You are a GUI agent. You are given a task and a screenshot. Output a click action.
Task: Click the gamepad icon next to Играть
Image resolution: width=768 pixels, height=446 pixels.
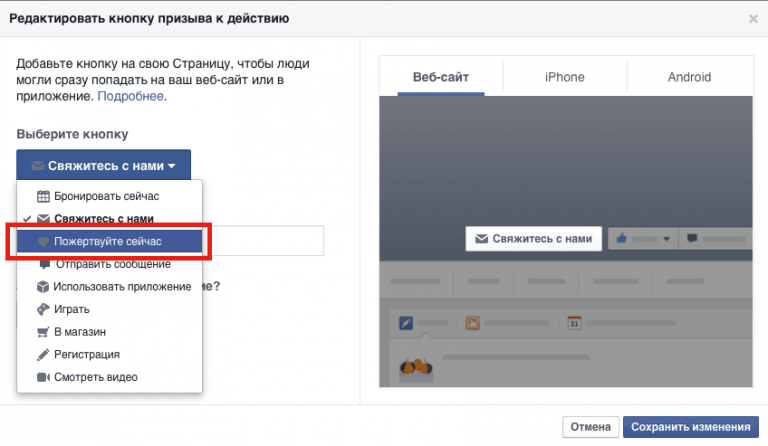pos(43,309)
